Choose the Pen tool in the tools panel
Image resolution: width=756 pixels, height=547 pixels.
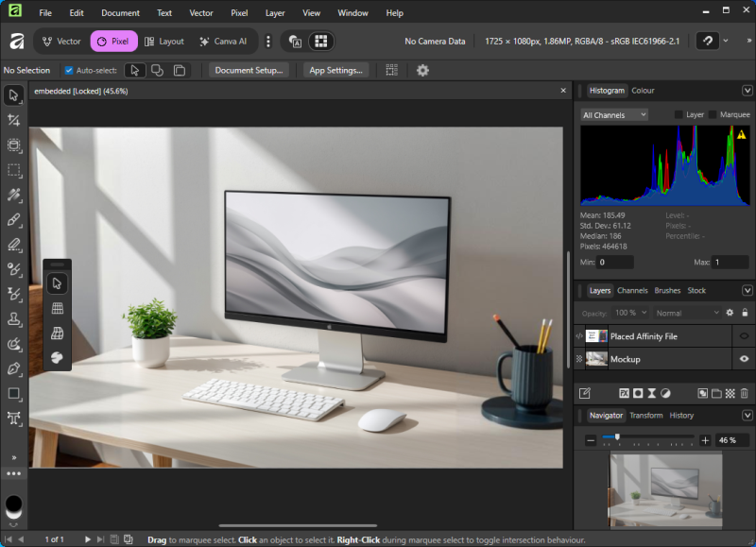coord(14,368)
